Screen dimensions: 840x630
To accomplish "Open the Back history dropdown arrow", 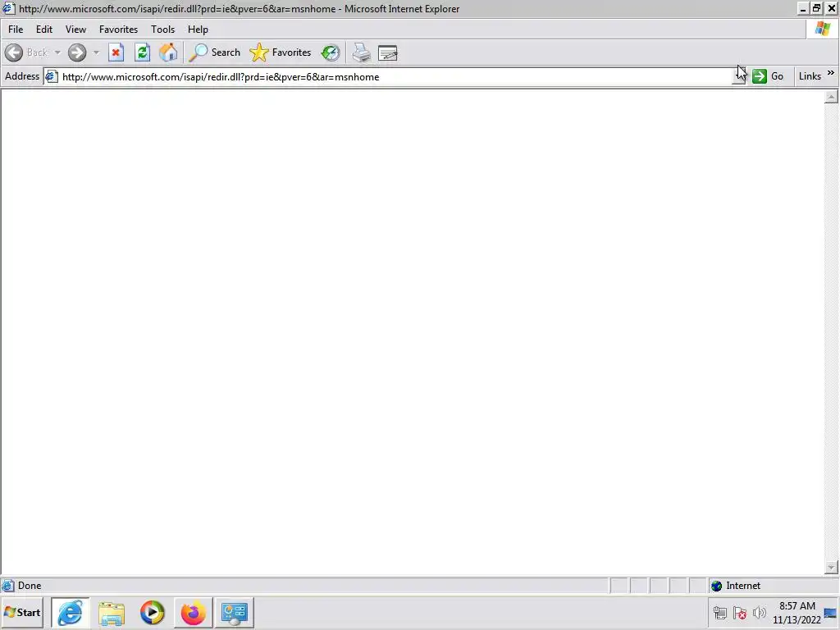I will tap(57, 52).
